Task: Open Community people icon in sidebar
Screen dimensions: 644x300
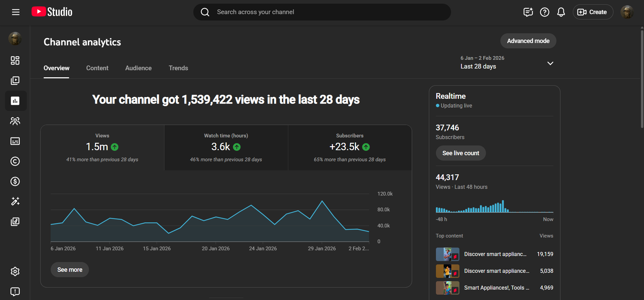Action: (x=15, y=121)
